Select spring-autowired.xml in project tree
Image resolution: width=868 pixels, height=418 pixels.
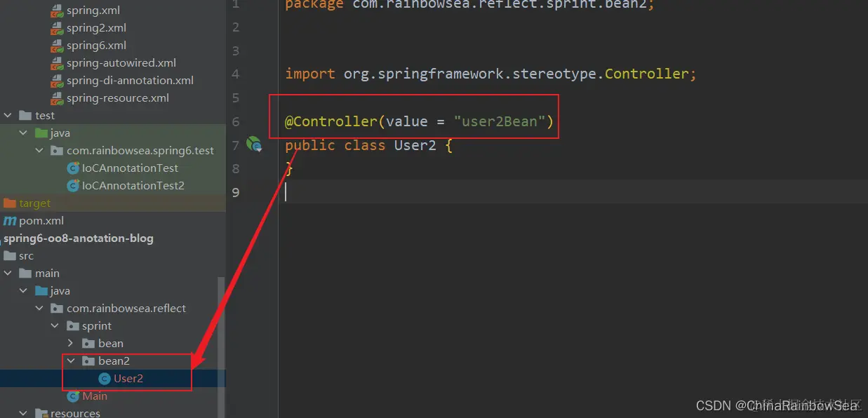[x=121, y=63]
